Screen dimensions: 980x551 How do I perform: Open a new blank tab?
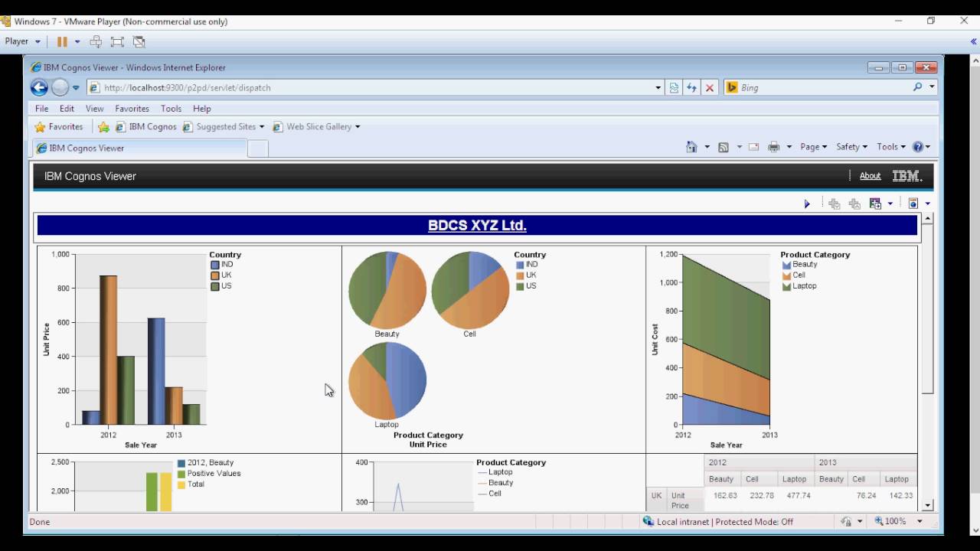click(258, 148)
